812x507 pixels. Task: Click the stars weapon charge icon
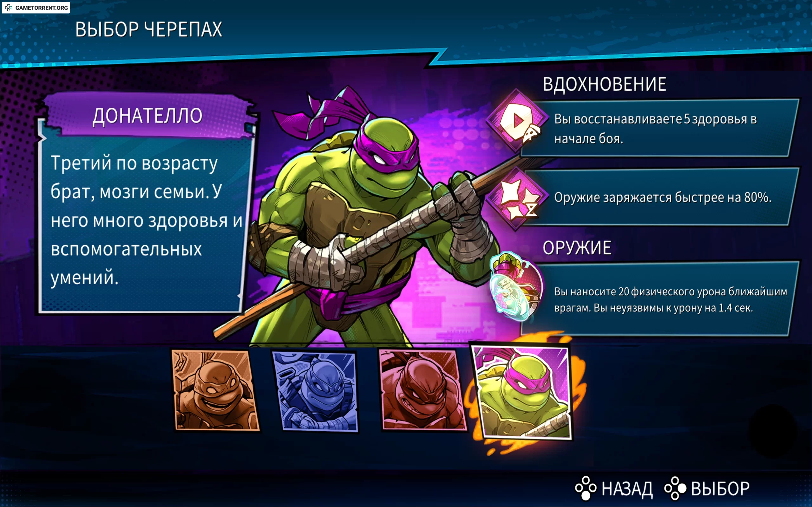coord(517,199)
